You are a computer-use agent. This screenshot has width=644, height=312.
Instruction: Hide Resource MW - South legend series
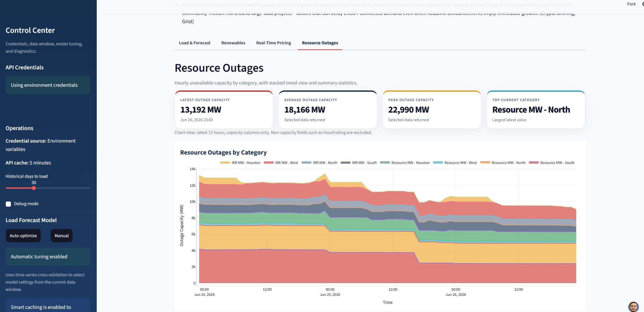pos(552,163)
